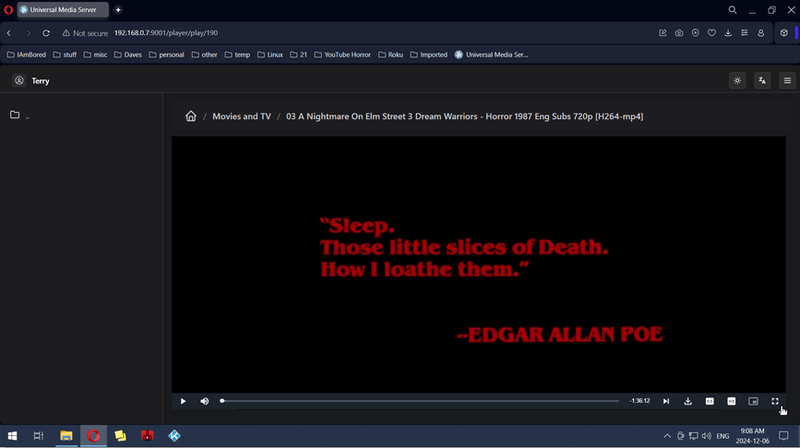
Task: Open clock and date 9:08 AM
Action: pyautogui.click(x=753, y=436)
